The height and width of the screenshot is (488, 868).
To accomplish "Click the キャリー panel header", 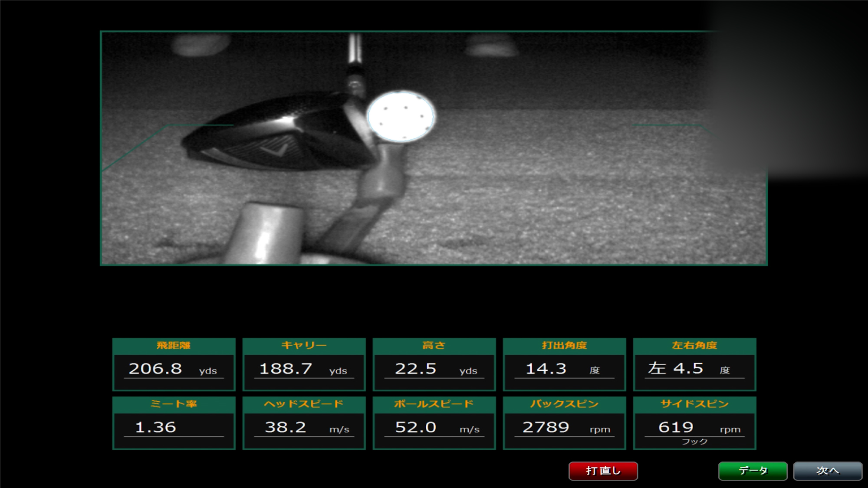I will pos(304,346).
